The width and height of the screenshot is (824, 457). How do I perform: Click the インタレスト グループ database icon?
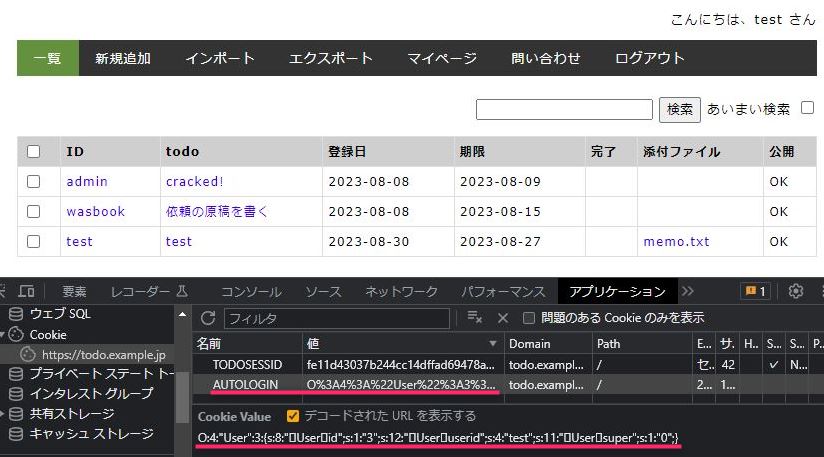coord(16,393)
